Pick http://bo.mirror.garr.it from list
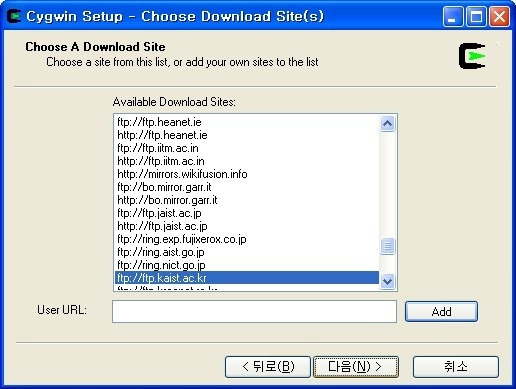Screen dimensions: 516x389 pos(246,200)
